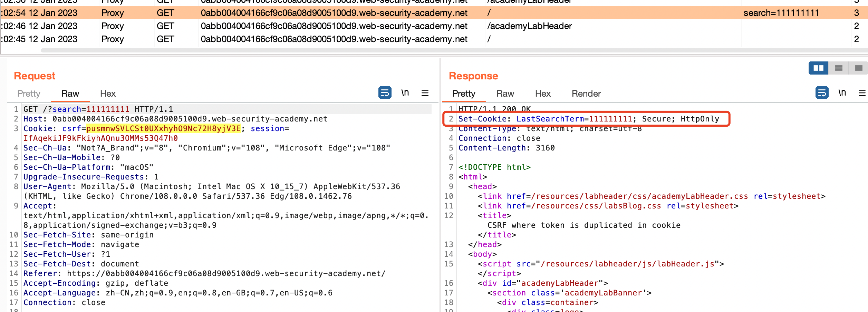Open the Request Raw tab
This screenshot has height=312, width=868.
70,94
